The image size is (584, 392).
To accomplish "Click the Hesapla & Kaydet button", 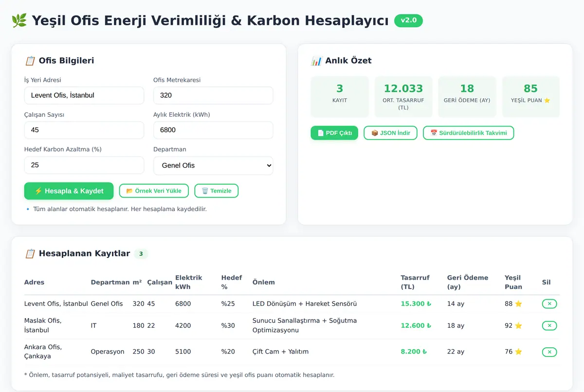I will [69, 191].
